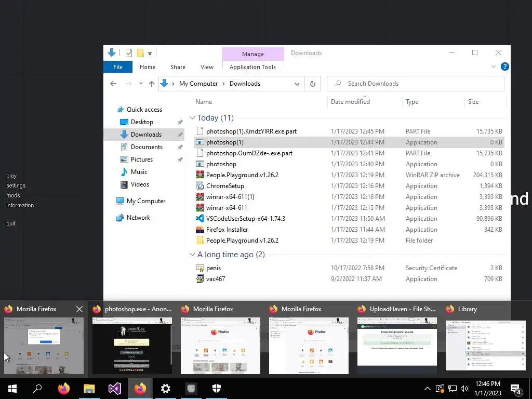
Task: Collapse the A long time ago group
Action: pyautogui.click(x=192, y=255)
